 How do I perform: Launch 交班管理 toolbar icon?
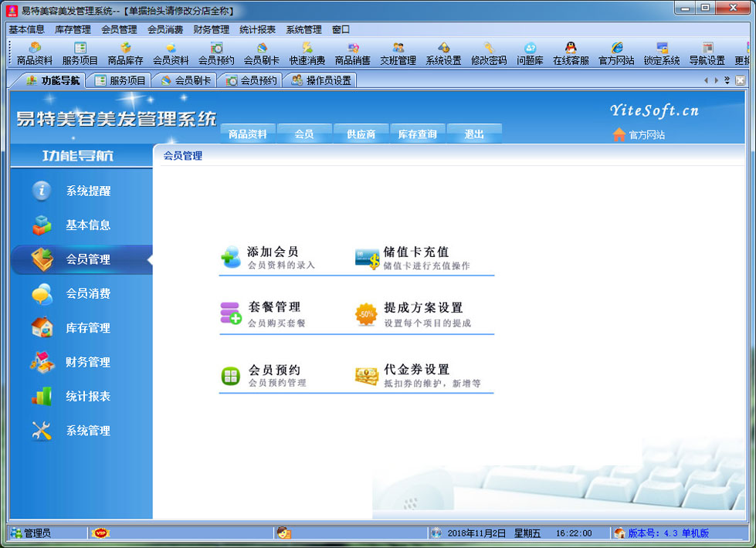point(398,53)
